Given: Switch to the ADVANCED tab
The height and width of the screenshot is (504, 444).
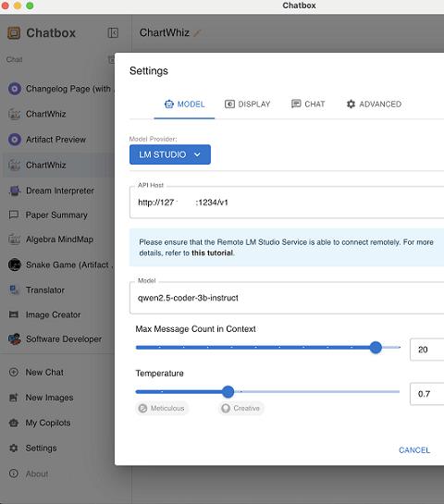Looking at the screenshot, I should coord(374,104).
